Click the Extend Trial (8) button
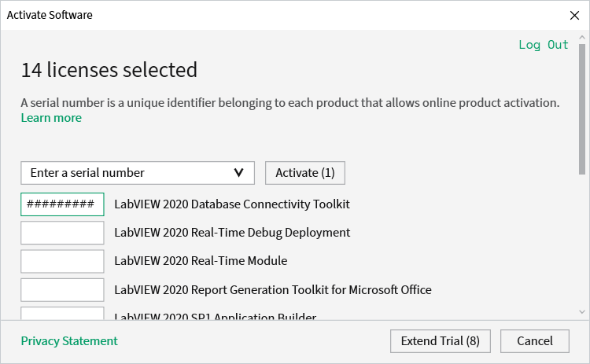 (x=441, y=341)
